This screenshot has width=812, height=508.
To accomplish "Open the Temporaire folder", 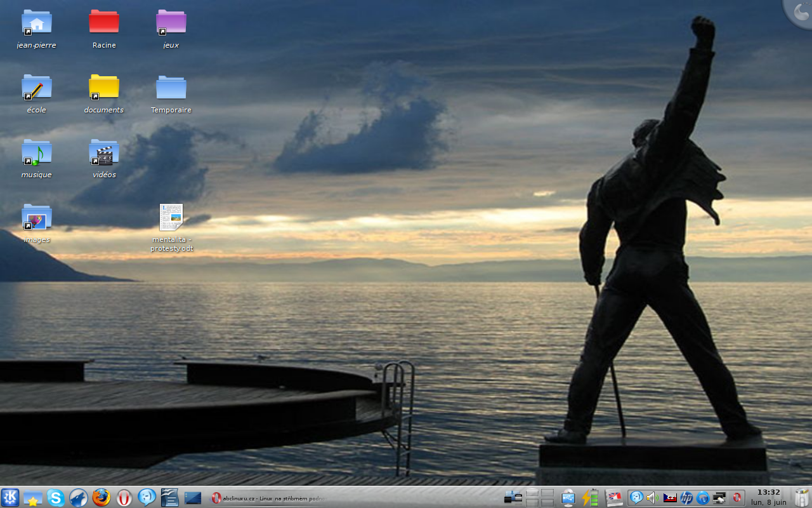I will pyautogui.click(x=171, y=95).
